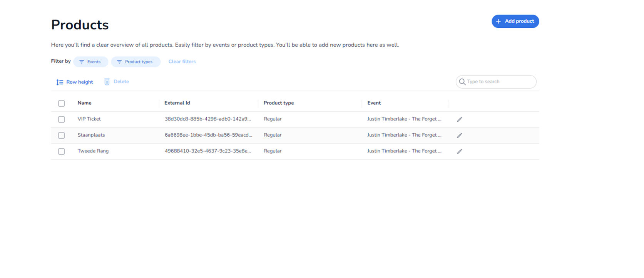
Task: Sort by the Name column header
Action: click(x=85, y=103)
